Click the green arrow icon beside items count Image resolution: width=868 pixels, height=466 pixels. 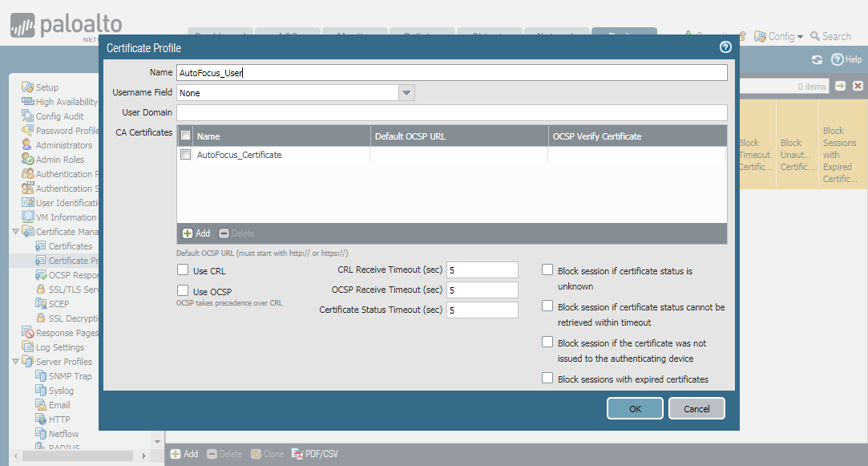tap(840, 86)
